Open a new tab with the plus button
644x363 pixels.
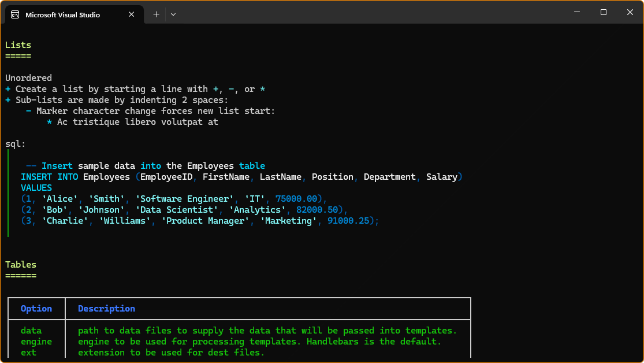click(x=156, y=14)
